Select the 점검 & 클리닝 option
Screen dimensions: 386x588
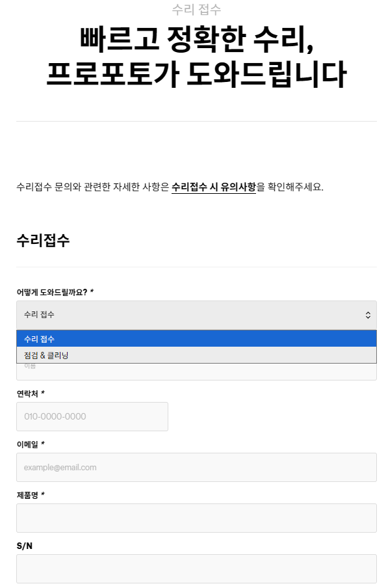coord(196,354)
